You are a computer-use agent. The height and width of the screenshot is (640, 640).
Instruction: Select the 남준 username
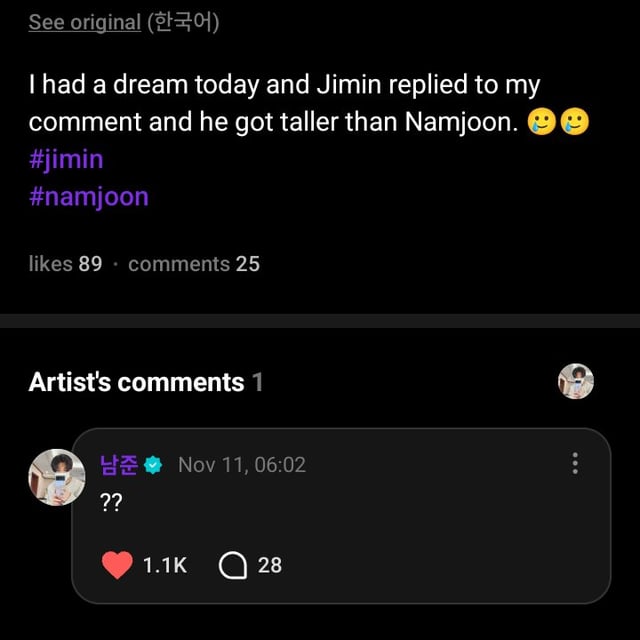119,465
